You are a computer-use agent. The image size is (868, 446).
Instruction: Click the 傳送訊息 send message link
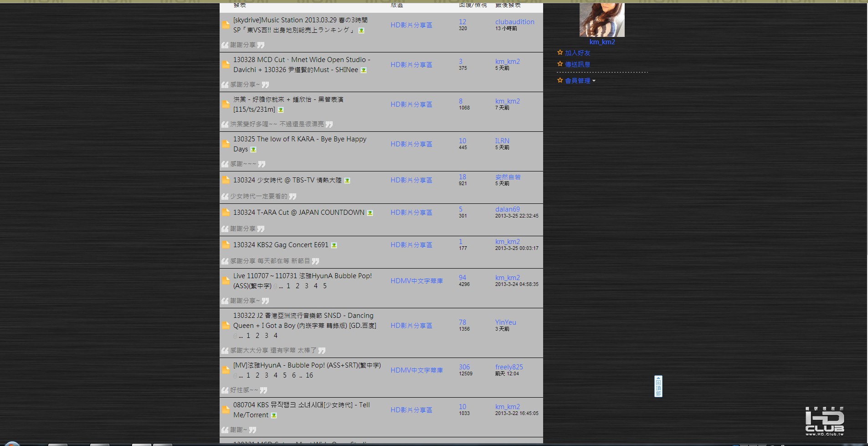[x=577, y=64]
